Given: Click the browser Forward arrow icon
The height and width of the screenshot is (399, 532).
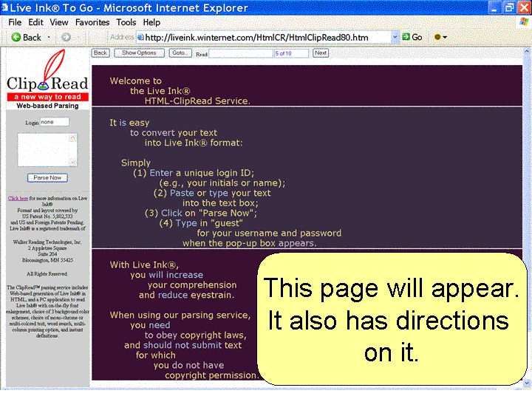Looking at the screenshot, I should pos(66,37).
